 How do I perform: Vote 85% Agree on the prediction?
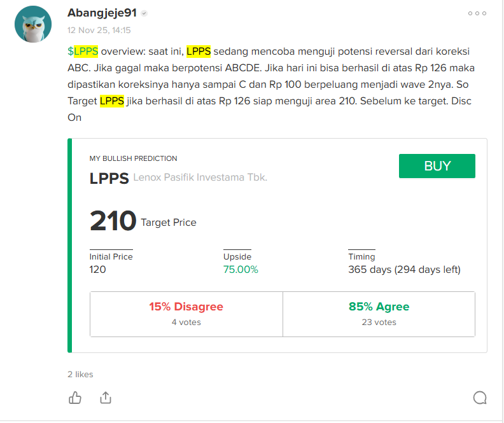[x=379, y=314]
